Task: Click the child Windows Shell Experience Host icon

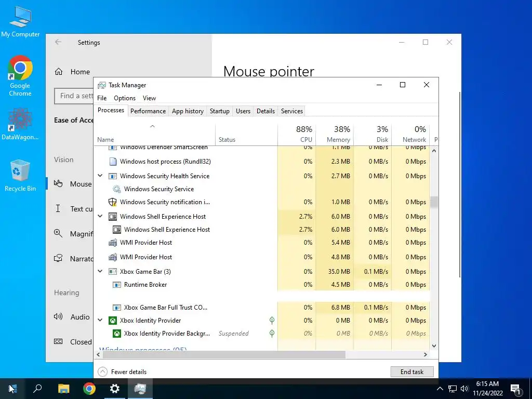Action: tap(117, 230)
